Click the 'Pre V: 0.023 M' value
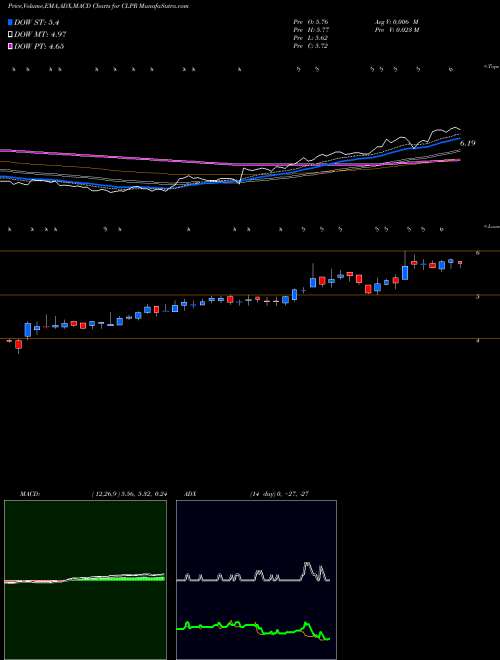Viewport: 500px width, 660px height. (396, 30)
